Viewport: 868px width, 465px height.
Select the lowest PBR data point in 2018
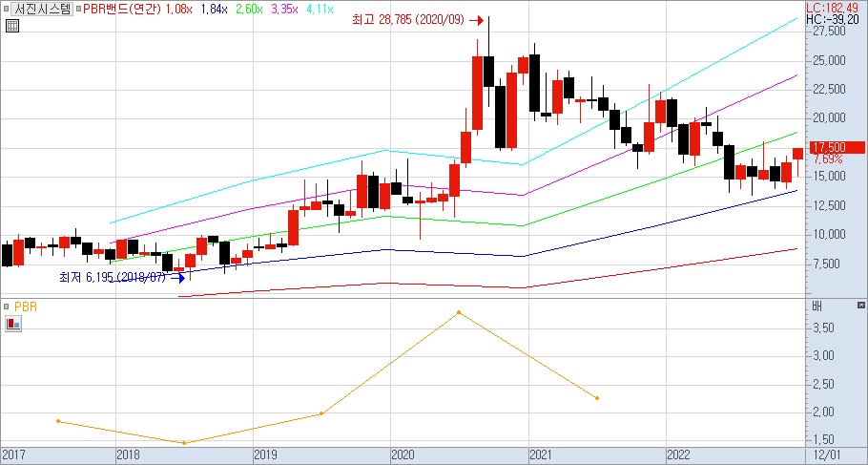(184, 443)
